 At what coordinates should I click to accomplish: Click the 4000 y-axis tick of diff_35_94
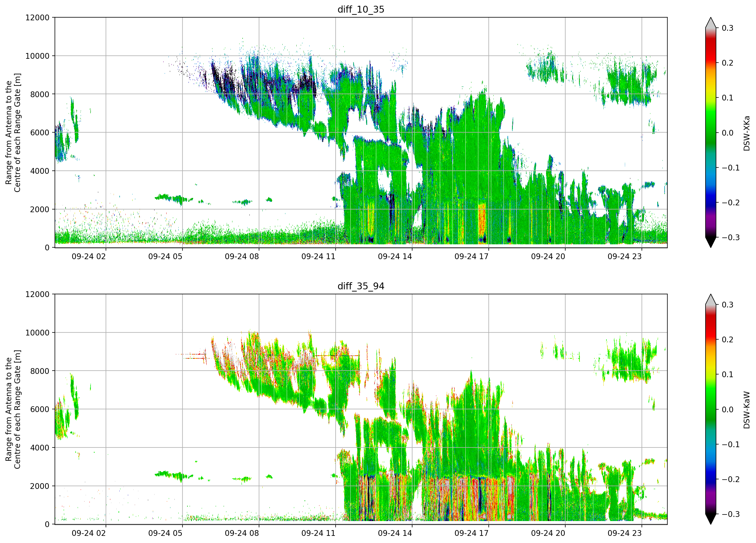coord(40,448)
